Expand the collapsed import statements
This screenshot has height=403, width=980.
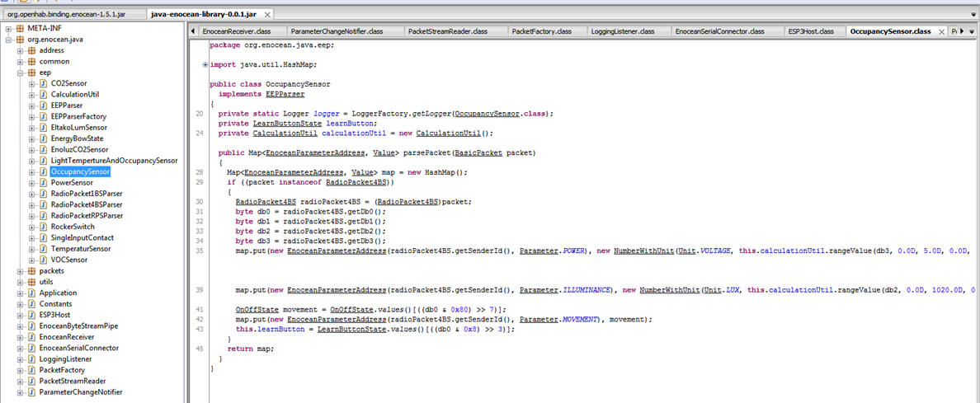point(205,64)
